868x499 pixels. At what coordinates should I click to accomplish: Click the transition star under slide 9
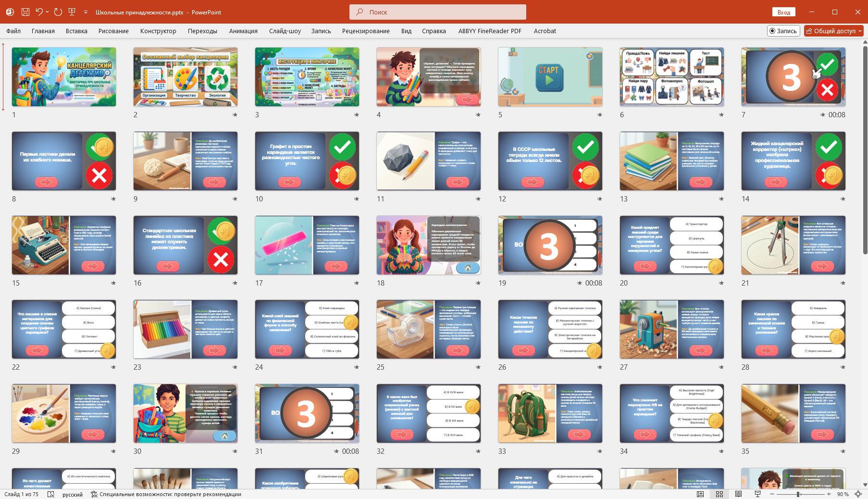235,199
